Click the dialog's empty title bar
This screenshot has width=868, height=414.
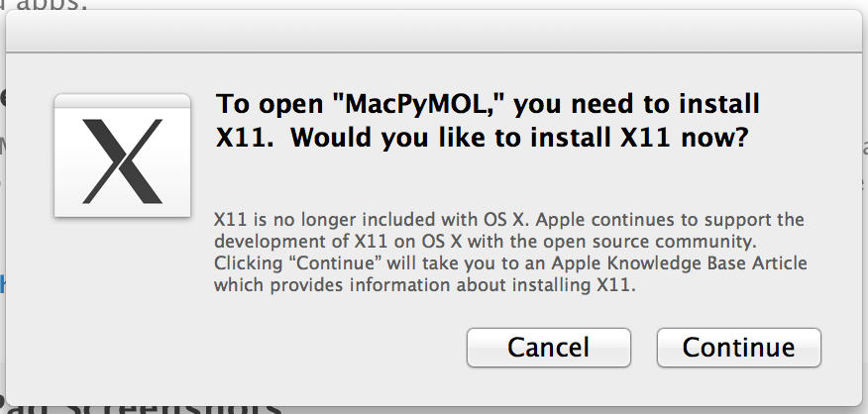tap(434, 32)
